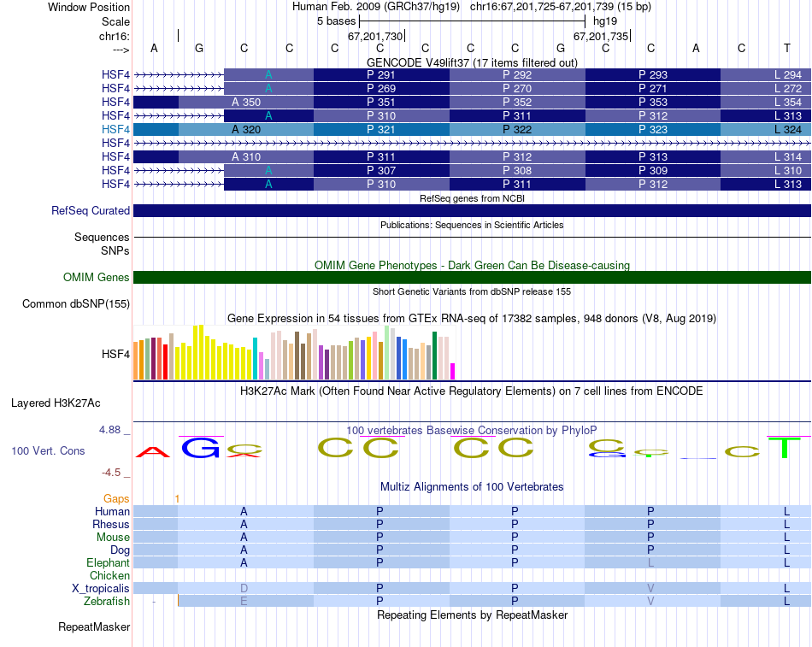
Task: Click the Common dbSNP(155) track label
Action: coord(76,303)
